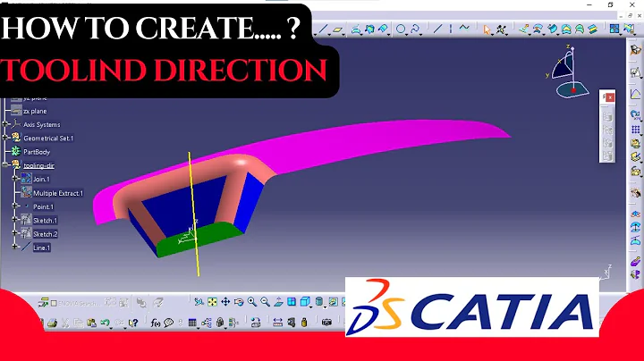Expand the Join.1 tree node
This screenshot has height=361, width=644.
pyautogui.click(x=15, y=179)
